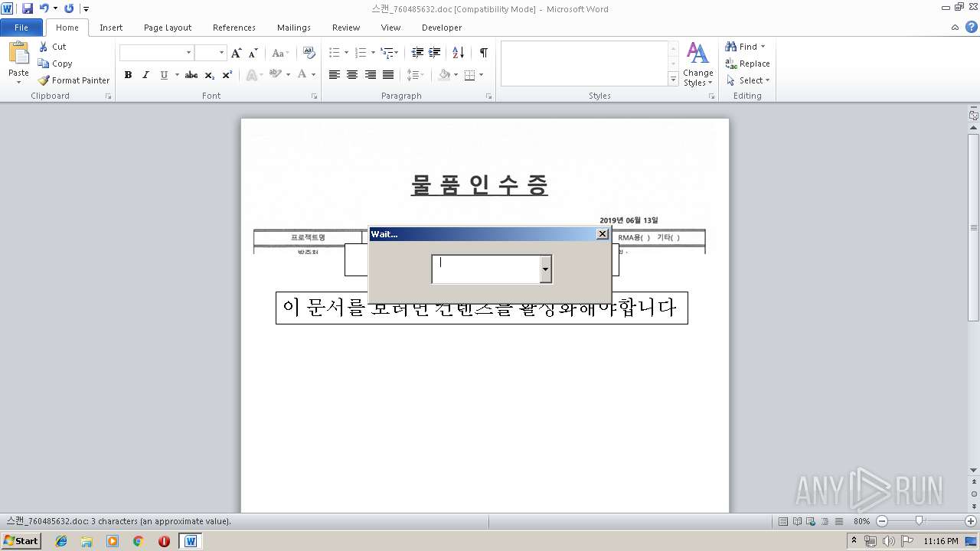Click Save in Quick Access Toolbar
980x551 pixels.
[x=28, y=8]
